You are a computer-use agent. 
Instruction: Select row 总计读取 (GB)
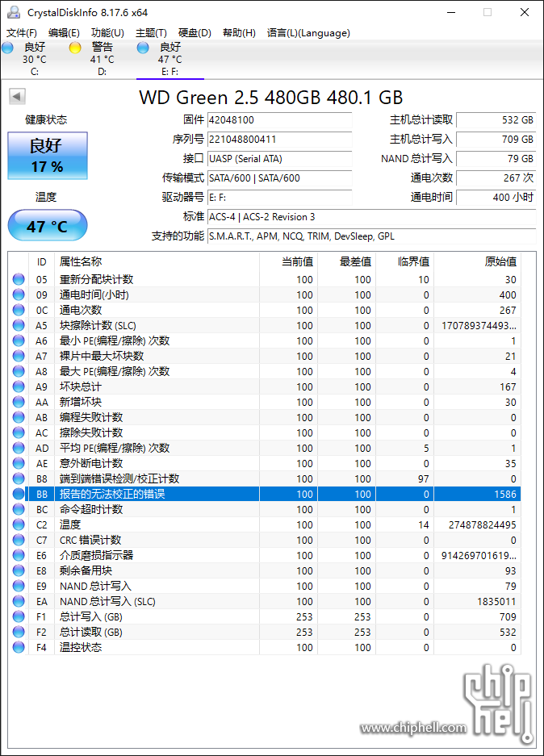pyautogui.click(x=264, y=632)
